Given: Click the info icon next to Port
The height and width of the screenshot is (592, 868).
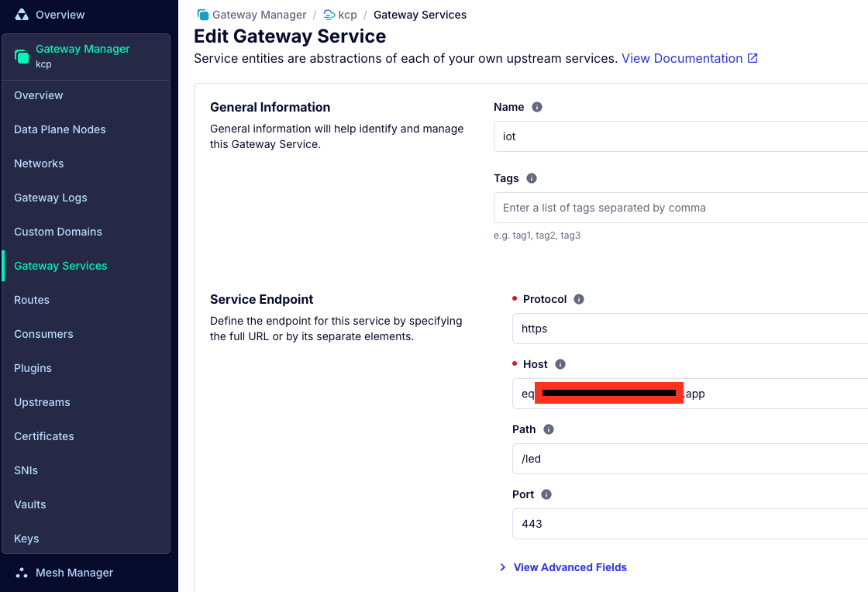Looking at the screenshot, I should click(x=546, y=494).
